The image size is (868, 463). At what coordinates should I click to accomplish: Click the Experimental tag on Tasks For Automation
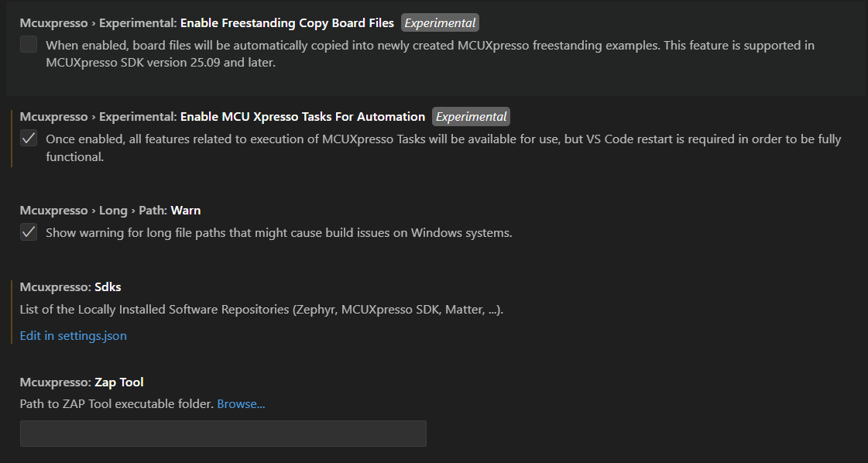tap(471, 116)
